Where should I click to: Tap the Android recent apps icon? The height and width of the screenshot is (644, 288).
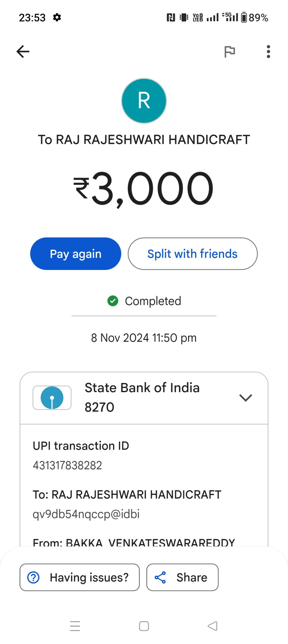tap(75, 626)
